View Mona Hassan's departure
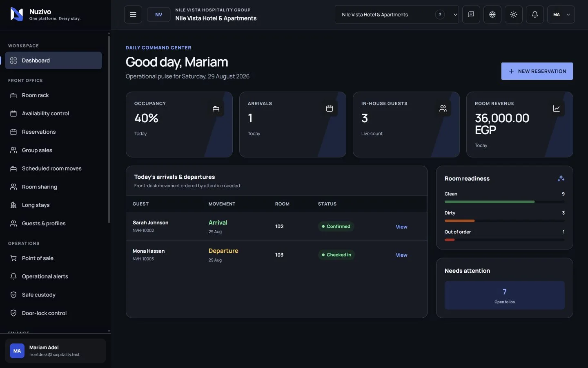The width and height of the screenshot is (588, 368). (401, 255)
